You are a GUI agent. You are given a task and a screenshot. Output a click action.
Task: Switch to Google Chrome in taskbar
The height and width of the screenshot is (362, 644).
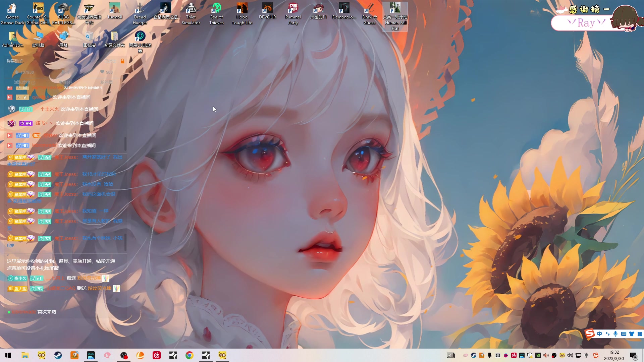(190, 355)
